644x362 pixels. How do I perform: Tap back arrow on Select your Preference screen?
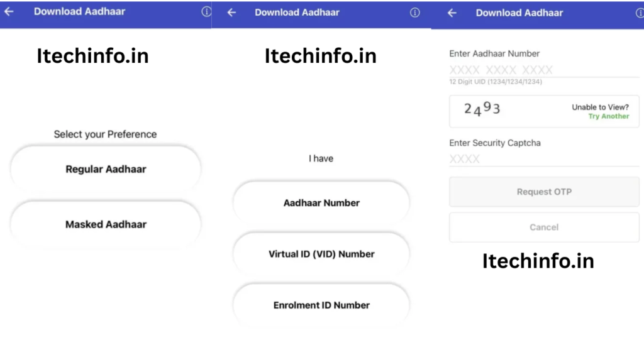9,11
